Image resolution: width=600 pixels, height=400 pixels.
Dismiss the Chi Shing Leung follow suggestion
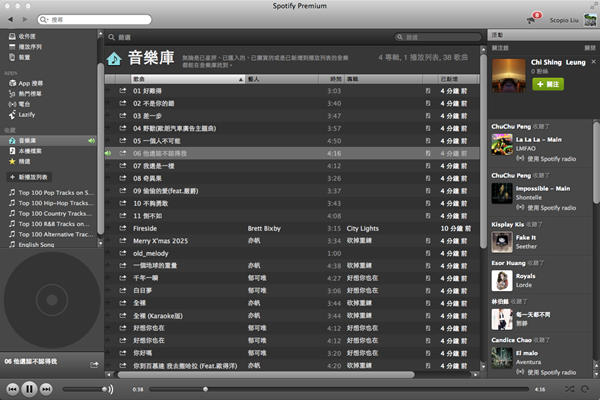coord(594,61)
